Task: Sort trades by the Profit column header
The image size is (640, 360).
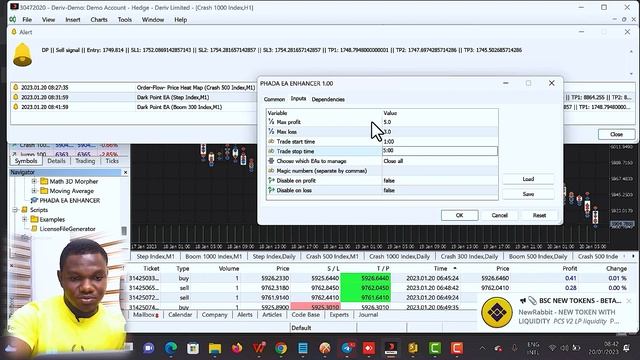Action: click(569, 268)
